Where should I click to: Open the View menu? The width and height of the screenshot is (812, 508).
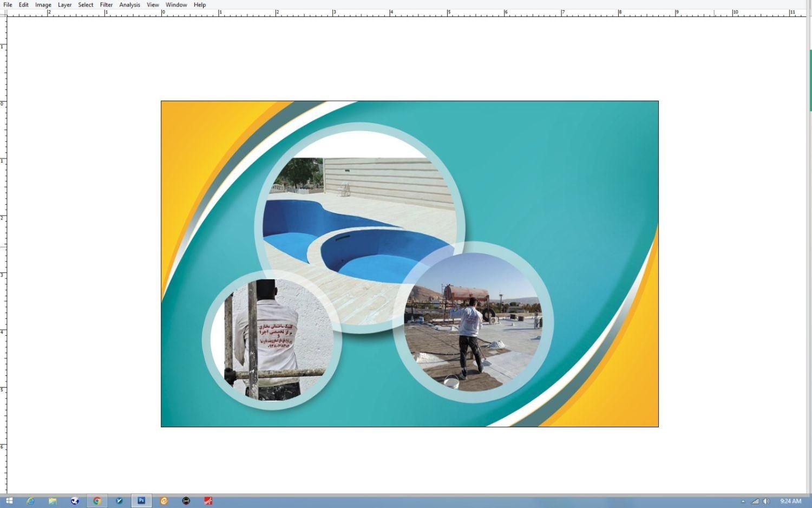pyautogui.click(x=153, y=5)
